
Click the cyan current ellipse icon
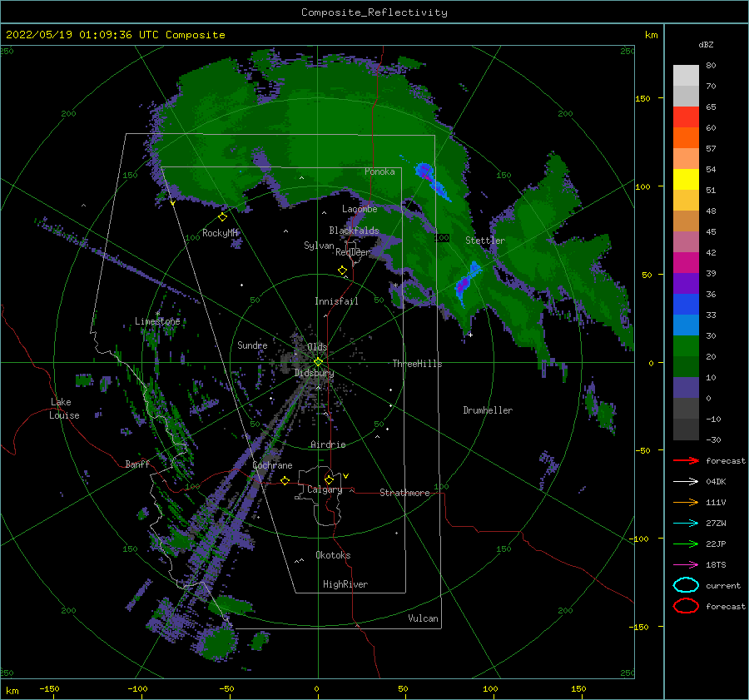coord(686,585)
